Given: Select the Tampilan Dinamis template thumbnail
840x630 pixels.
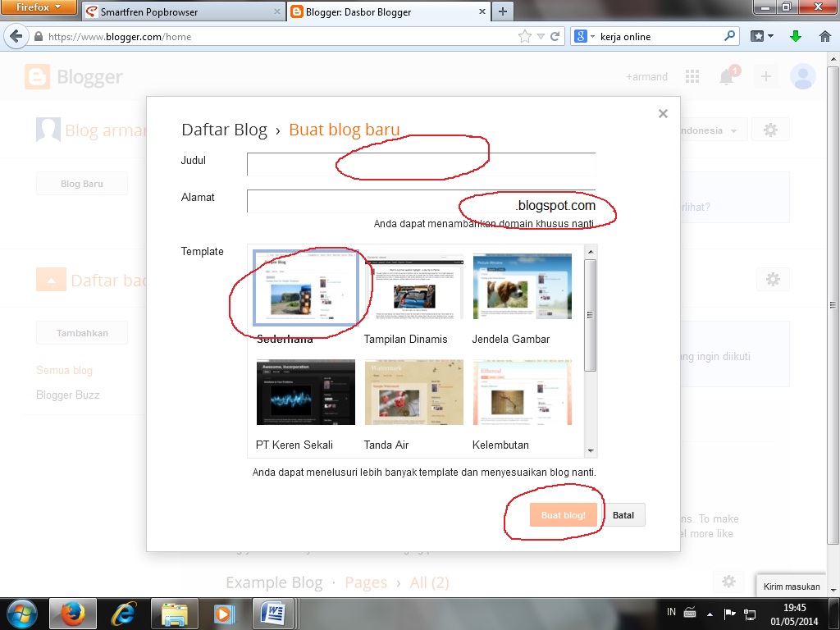Looking at the screenshot, I should click(x=414, y=286).
